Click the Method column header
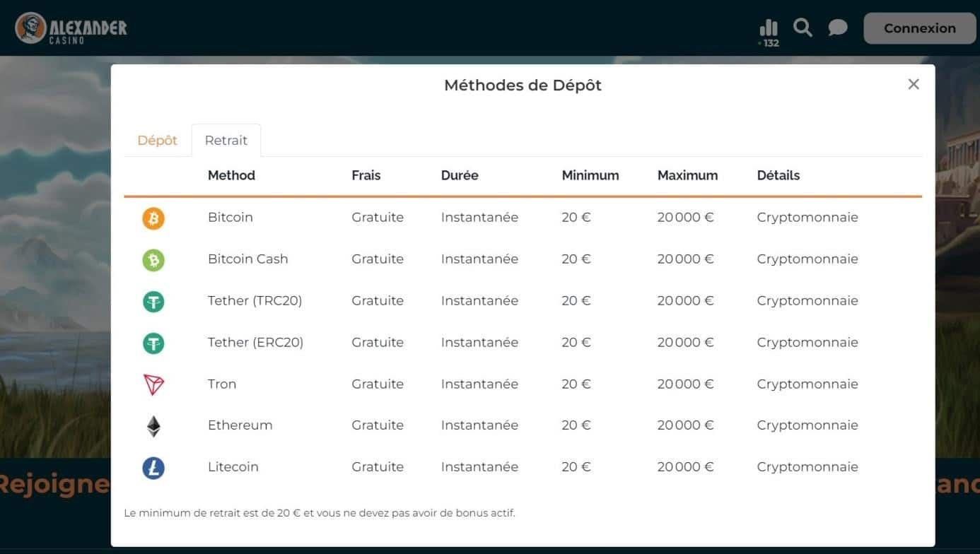980x554 pixels. [x=231, y=175]
